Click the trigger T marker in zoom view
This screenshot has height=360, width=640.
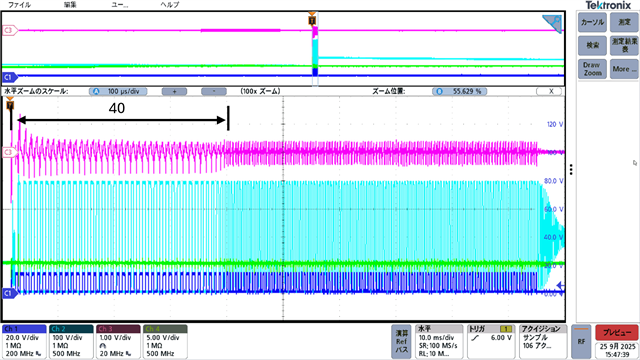(10, 105)
